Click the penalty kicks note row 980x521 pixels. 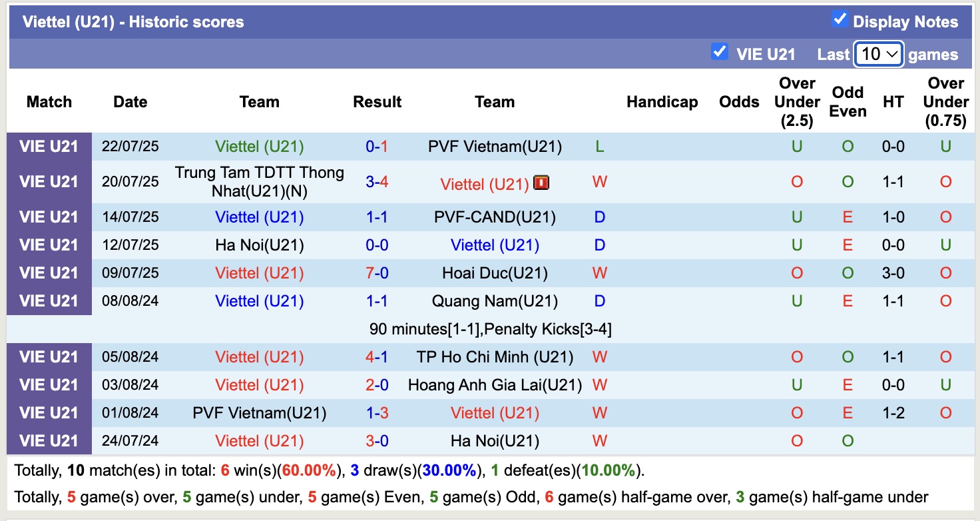pyautogui.click(x=490, y=328)
